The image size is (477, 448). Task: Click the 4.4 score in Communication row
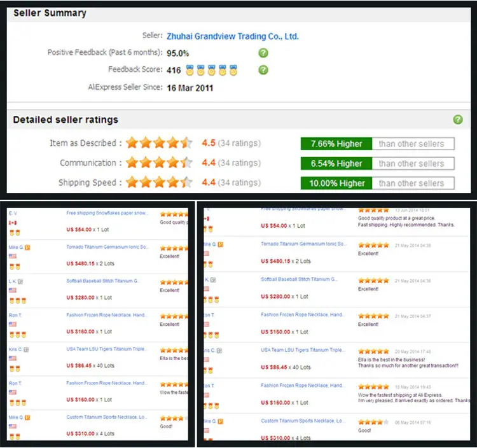click(209, 162)
